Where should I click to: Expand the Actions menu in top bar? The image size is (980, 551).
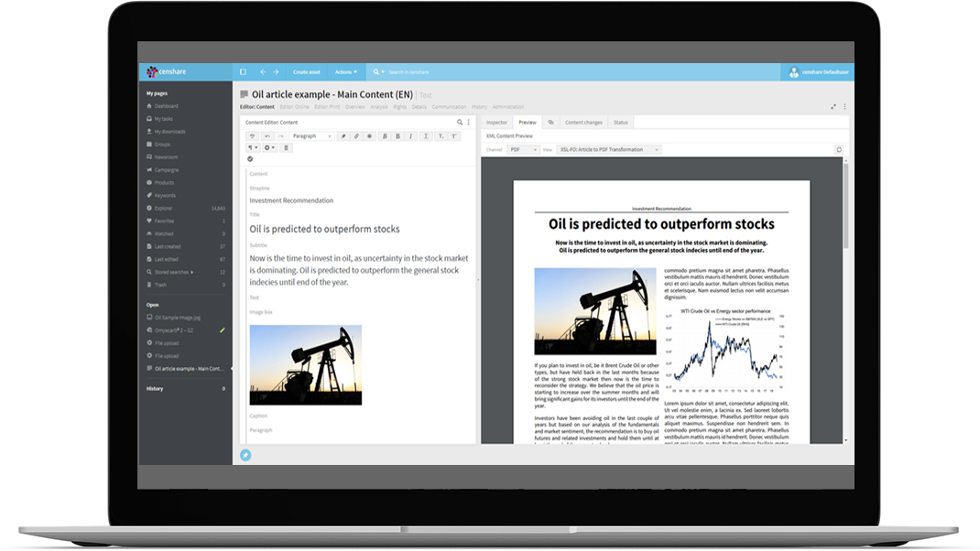(x=345, y=71)
